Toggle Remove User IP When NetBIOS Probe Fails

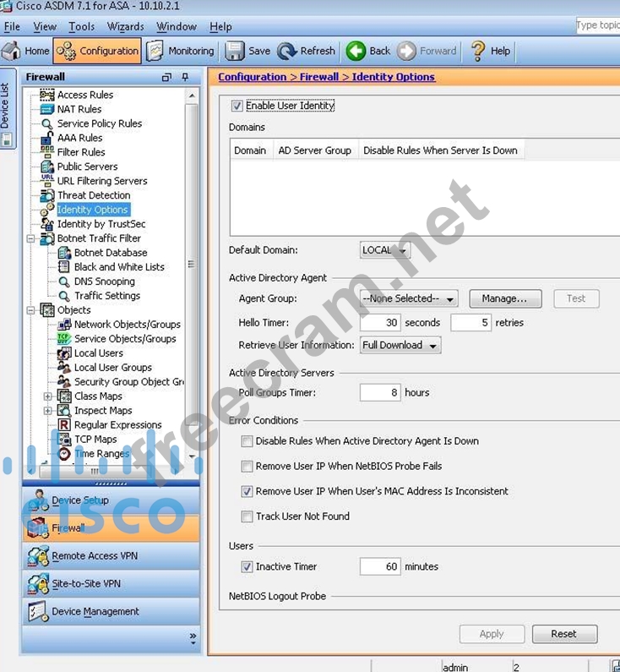point(247,467)
